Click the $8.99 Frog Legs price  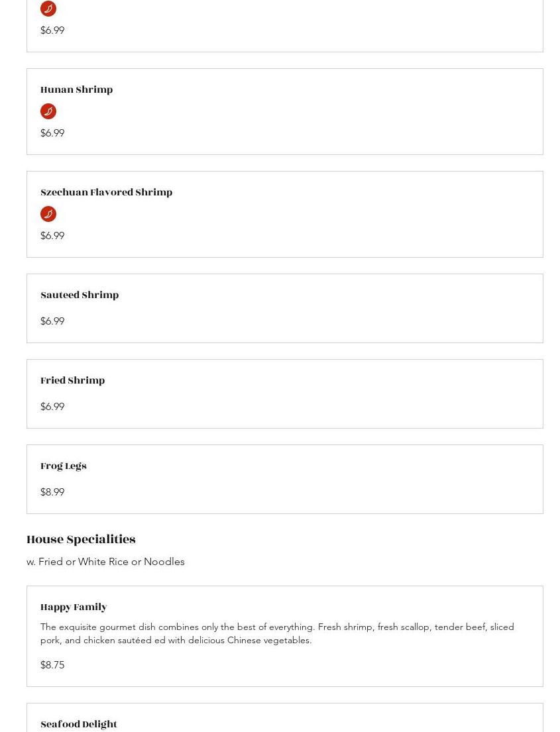click(52, 492)
